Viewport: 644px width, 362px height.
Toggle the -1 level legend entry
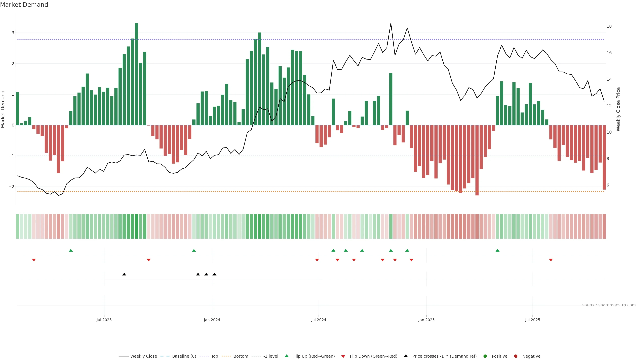click(271, 356)
